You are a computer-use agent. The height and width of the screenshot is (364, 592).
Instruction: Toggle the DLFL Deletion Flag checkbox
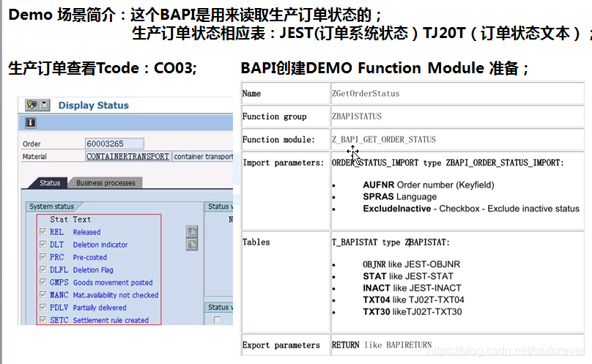pyautogui.click(x=43, y=270)
